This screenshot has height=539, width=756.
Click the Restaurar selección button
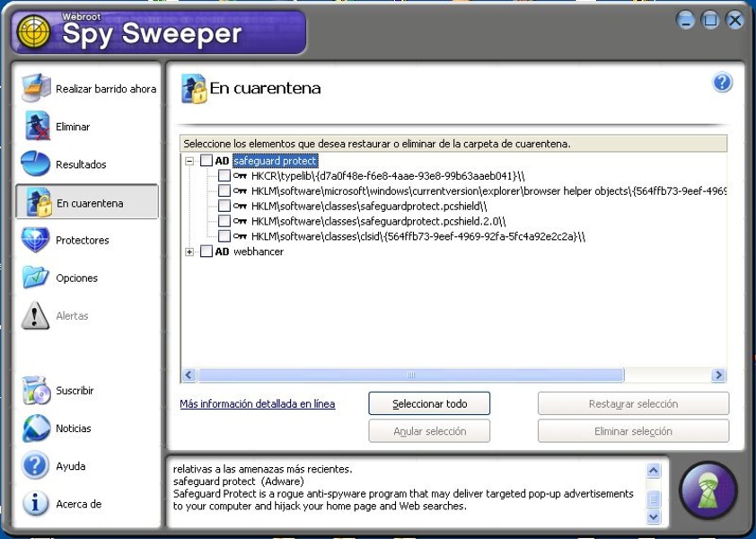pos(633,403)
